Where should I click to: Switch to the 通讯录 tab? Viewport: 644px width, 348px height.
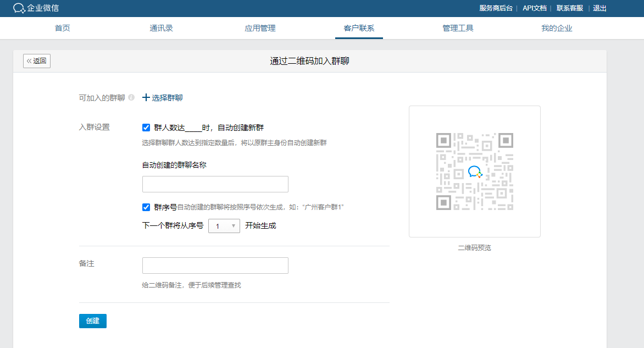coord(161,28)
